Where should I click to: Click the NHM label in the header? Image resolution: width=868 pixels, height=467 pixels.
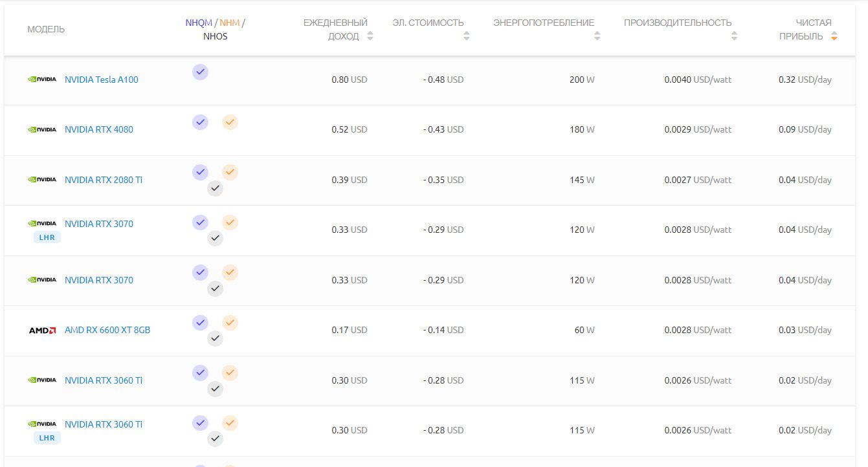click(x=230, y=23)
